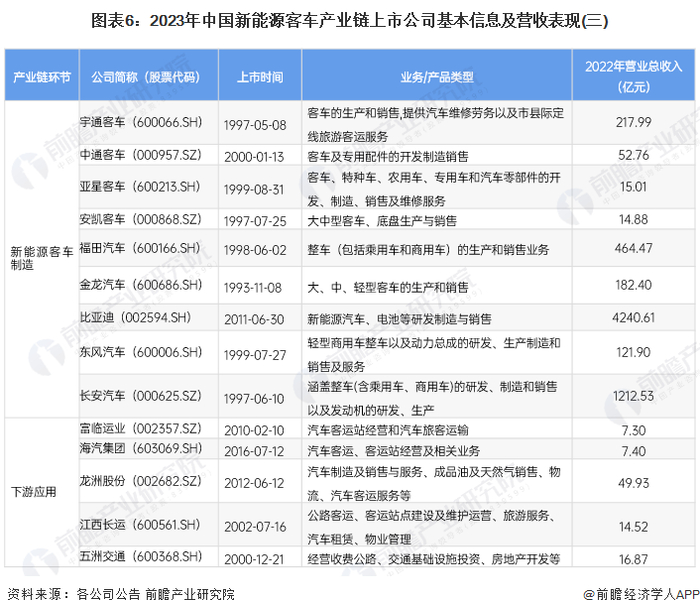This screenshot has height=615, width=700.
Task: Click business text '大中型客车、底盘生产与销售'
Action: [382, 221]
